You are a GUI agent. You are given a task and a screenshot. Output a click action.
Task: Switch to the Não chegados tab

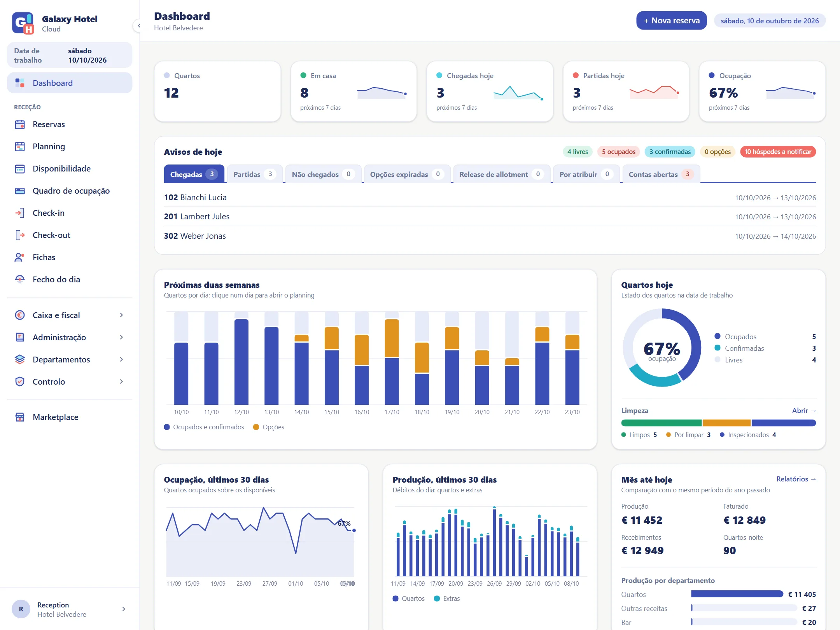pos(323,174)
